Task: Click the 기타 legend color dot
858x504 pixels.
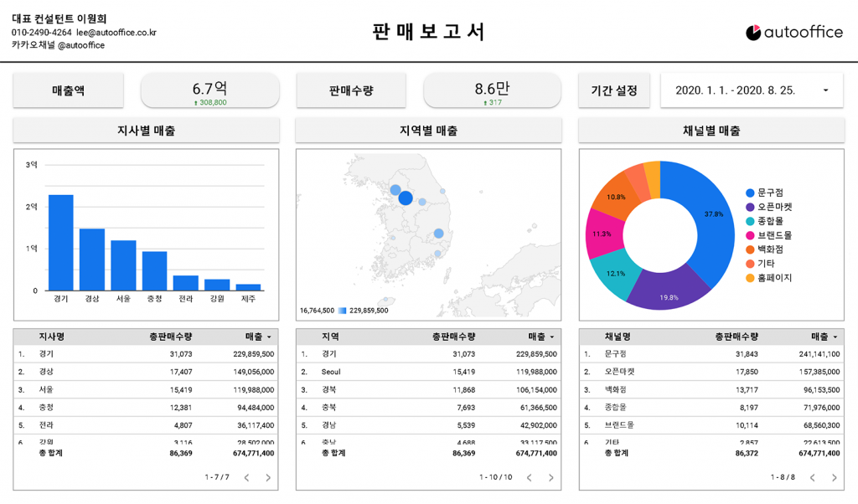Action: (x=750, y=264)
